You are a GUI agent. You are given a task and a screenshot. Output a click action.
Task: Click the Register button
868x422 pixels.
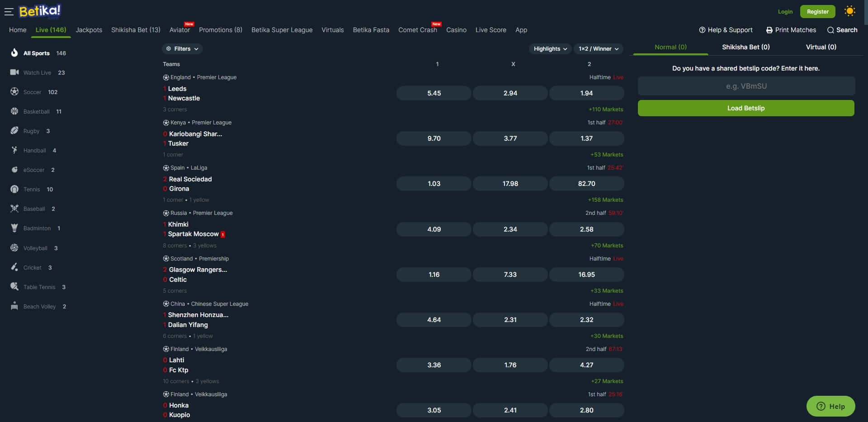click(817, 11)
